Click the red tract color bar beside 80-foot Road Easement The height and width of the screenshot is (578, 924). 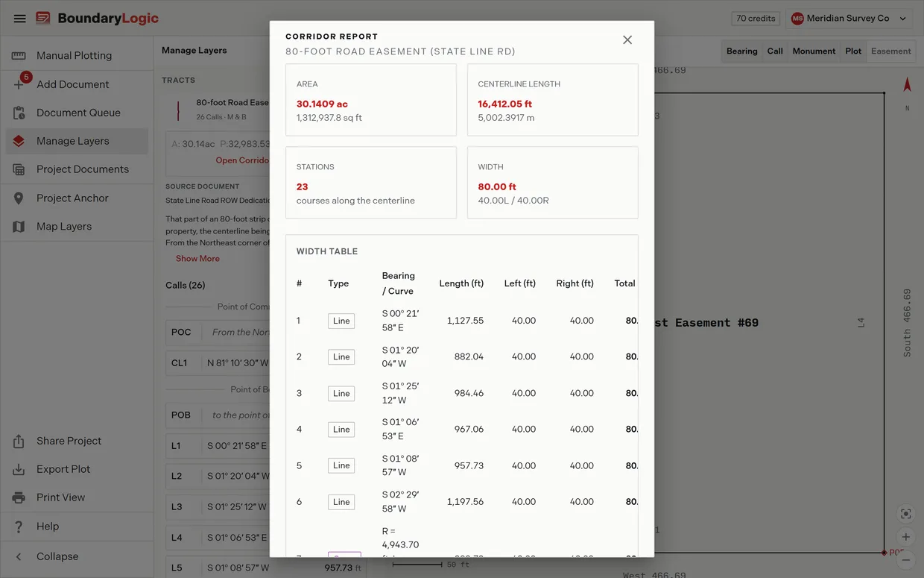178,110
